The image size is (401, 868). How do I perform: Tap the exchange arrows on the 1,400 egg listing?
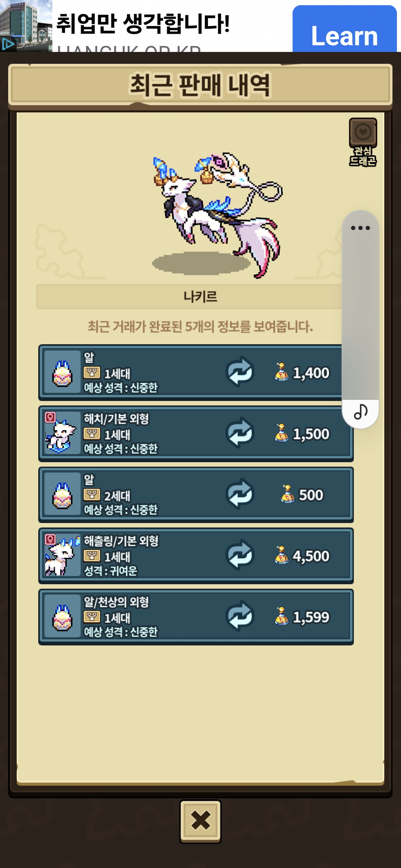tap(240, 372)
